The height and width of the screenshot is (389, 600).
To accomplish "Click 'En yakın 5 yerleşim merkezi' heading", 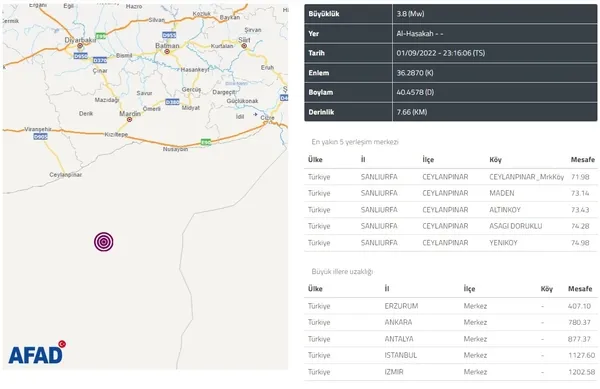I will tap(355, 142).
